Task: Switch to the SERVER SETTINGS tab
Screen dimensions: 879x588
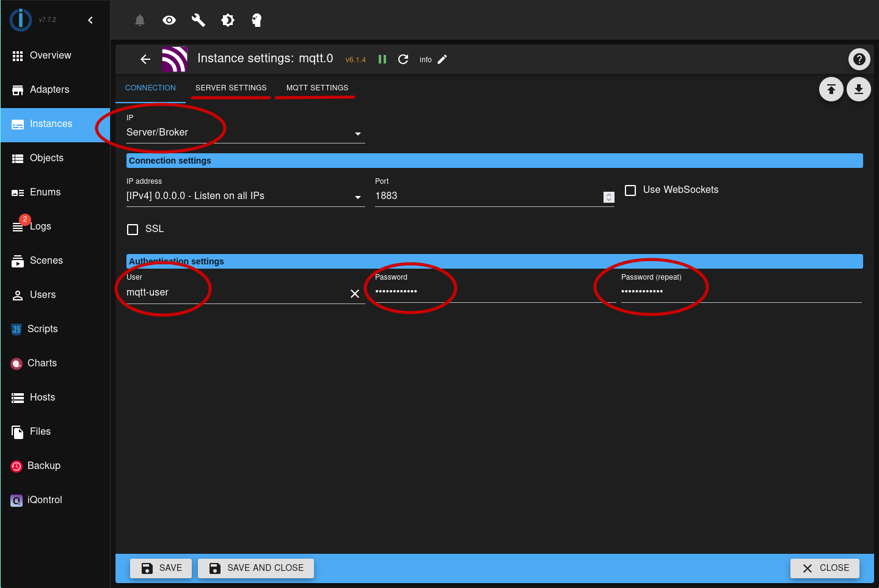Action: [230, 87]
